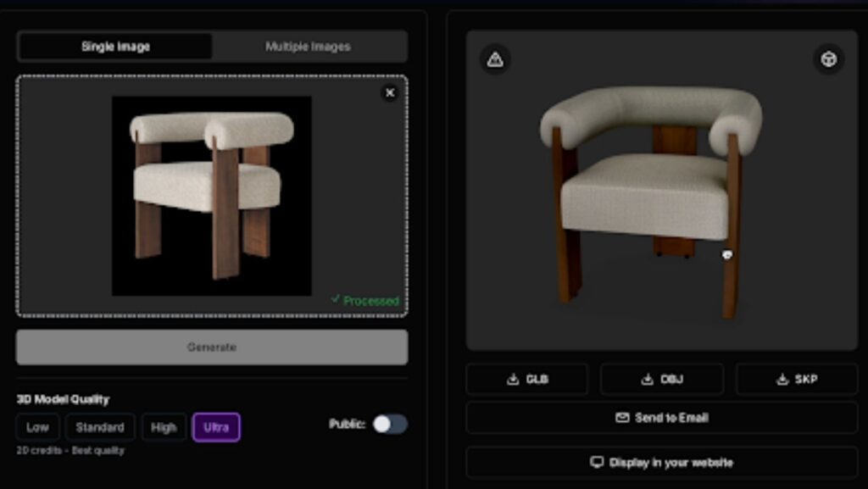868x489 pixels.
Task: Switch to the Multiple Images tab
Action: click(308, 47)
